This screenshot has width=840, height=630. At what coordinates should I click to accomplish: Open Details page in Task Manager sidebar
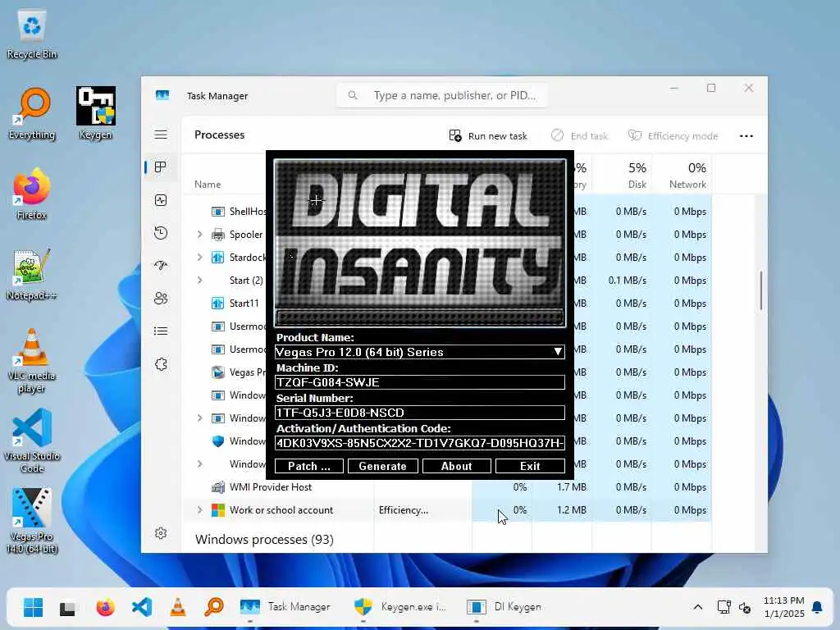pos(161,331)
